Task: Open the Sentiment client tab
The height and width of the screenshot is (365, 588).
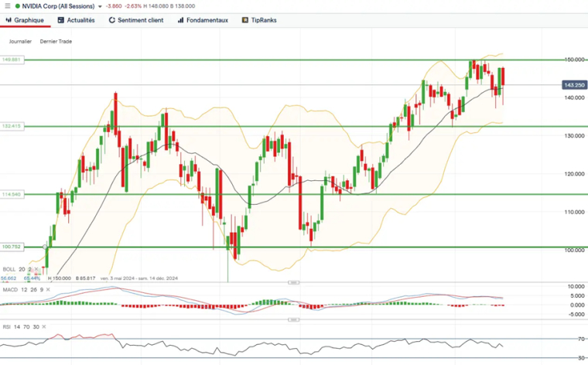Action: tap(135, 20)
